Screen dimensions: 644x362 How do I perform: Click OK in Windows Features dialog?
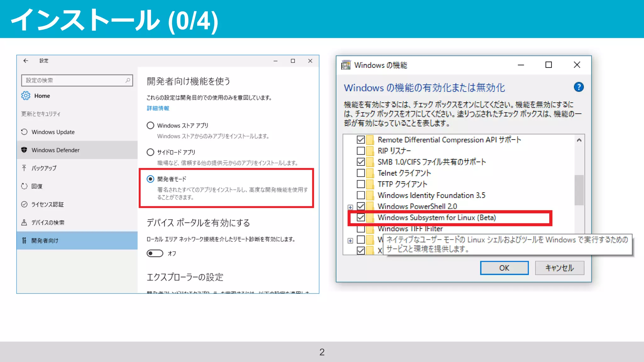point(504,268)
